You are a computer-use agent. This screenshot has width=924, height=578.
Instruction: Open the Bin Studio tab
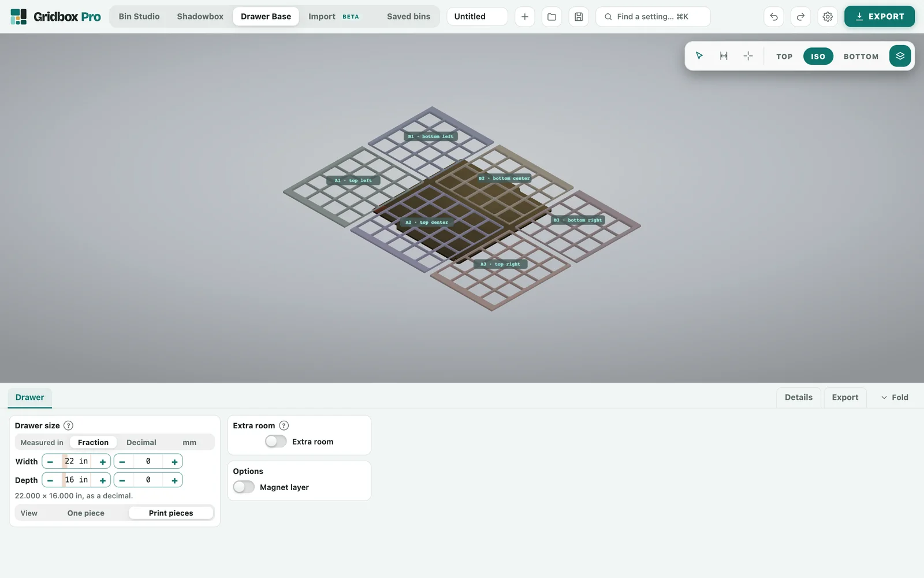139,17
